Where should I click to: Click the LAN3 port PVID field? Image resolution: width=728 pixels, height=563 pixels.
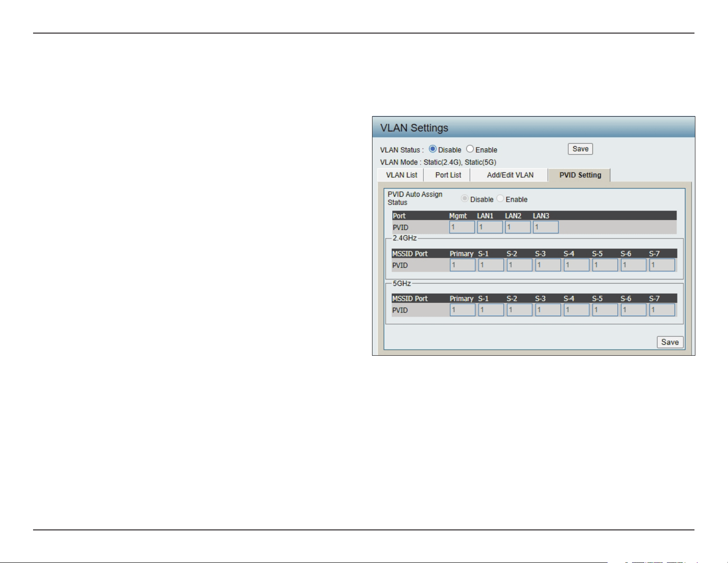click(x=546, y=227)
